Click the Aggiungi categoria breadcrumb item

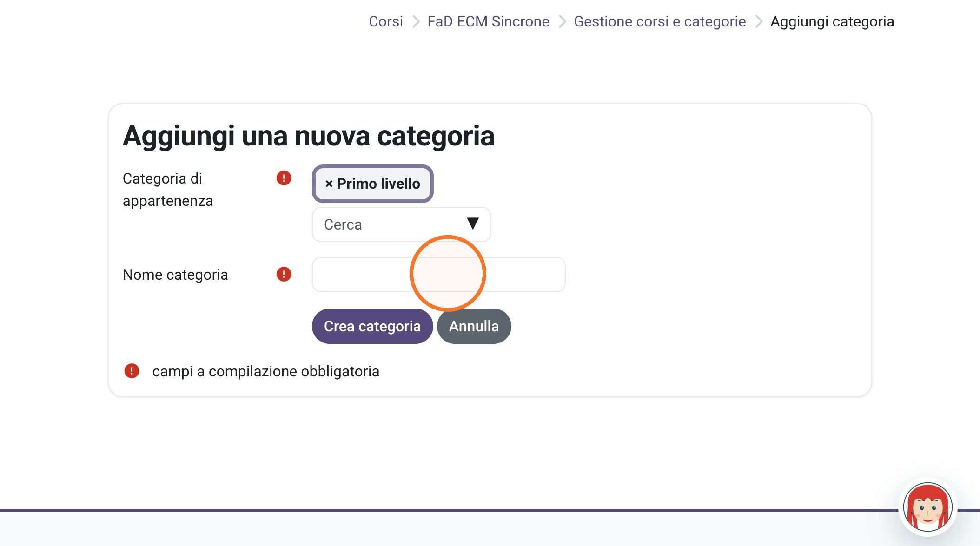832,21
